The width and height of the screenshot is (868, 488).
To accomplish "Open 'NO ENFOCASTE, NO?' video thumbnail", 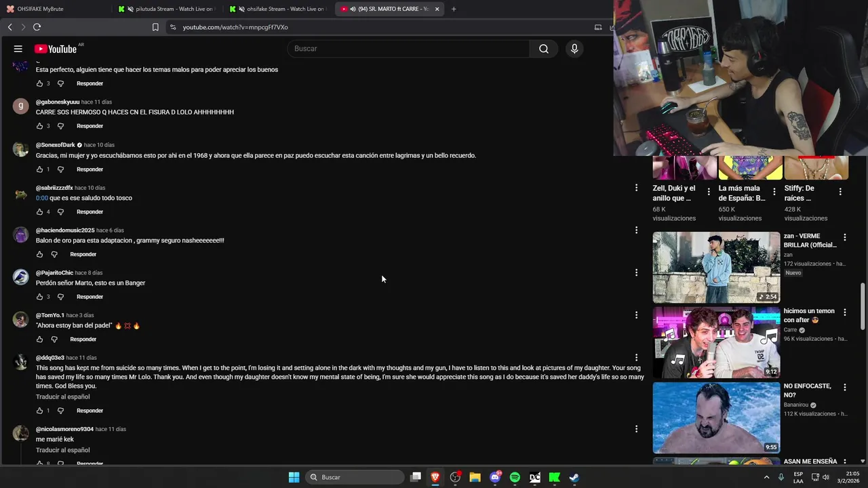I will (716, 418).
